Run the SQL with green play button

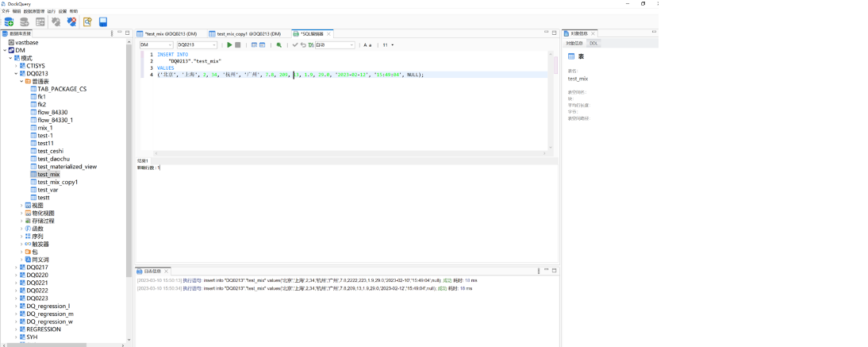pos(230,45)
